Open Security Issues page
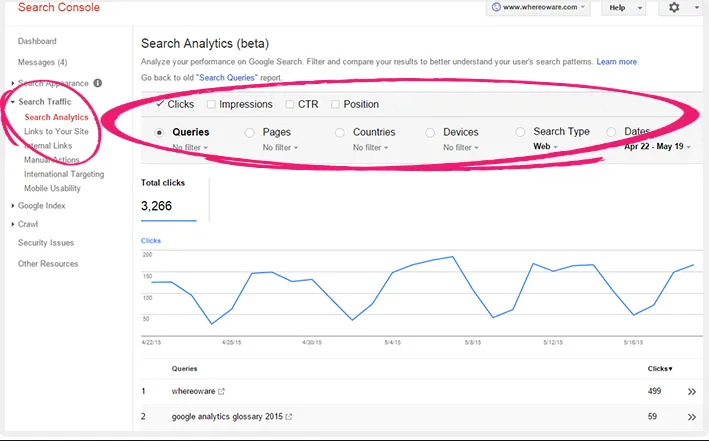The height and width of the screenshot is (441, 709). tap(46, 243)
